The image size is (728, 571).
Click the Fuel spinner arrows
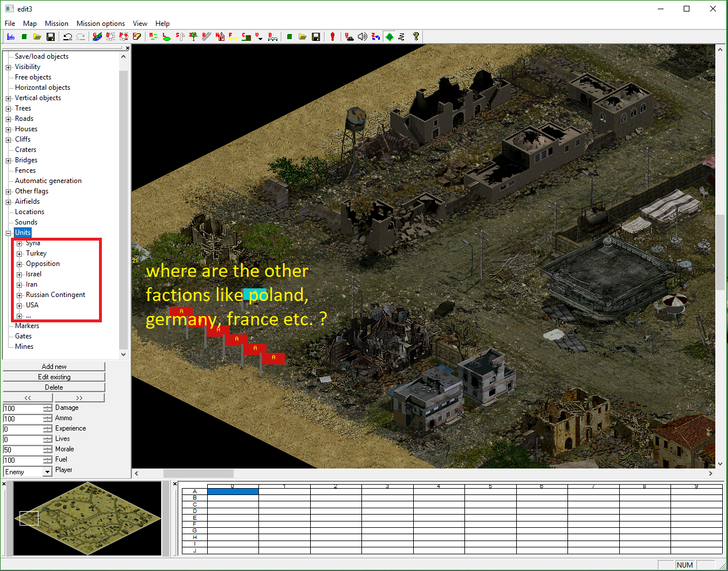[48, 460]
